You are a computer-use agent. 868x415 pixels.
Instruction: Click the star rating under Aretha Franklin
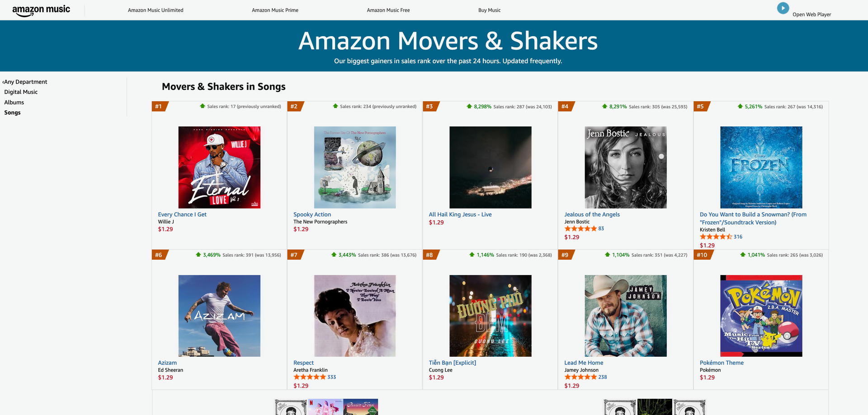310,377
